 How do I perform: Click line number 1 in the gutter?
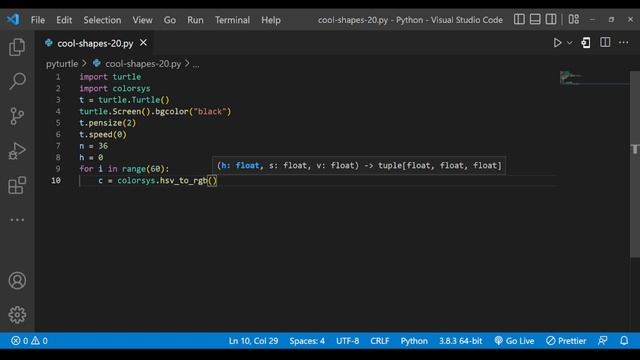coord(58,77)
